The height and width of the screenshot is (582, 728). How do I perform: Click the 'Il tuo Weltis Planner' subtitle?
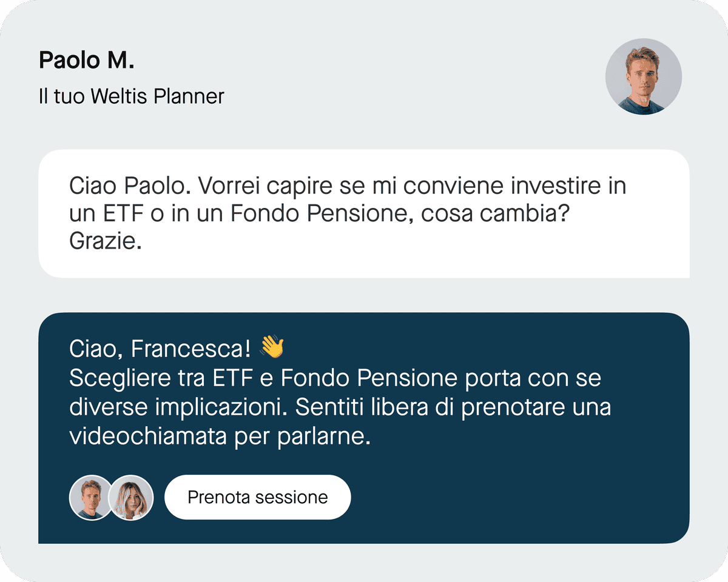131,96
